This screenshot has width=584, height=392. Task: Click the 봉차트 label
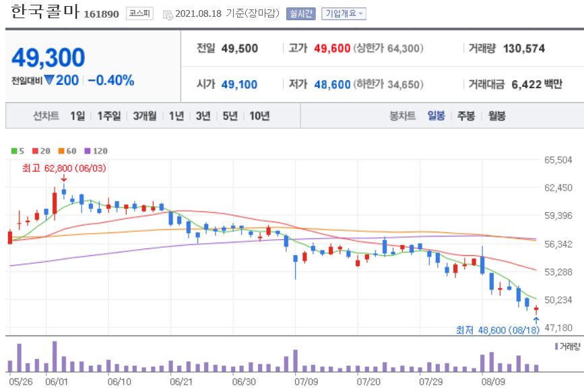(x=402, y=116)
